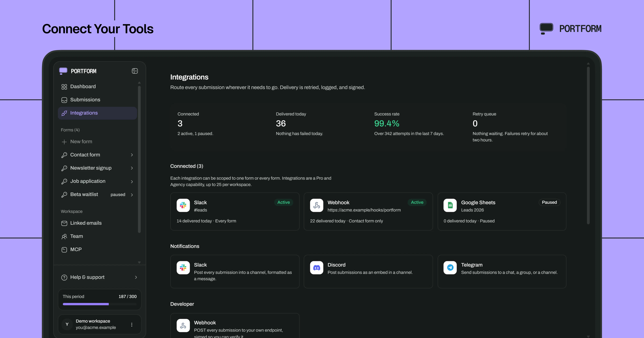This screenshot has width=644, height=338.
Task: Expand the Newsletter signup chevron
Action: pyautogui.click(x=132, y=168)
